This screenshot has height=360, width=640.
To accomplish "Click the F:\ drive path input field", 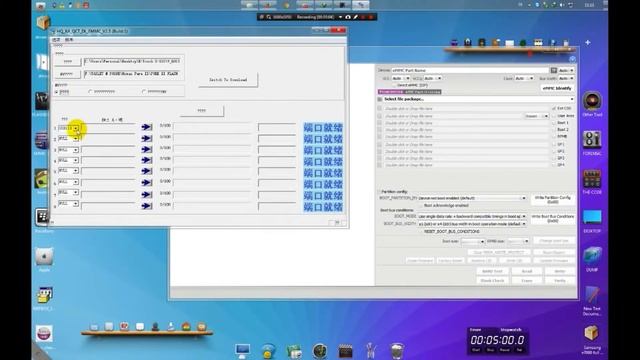I will coord(133,74).
